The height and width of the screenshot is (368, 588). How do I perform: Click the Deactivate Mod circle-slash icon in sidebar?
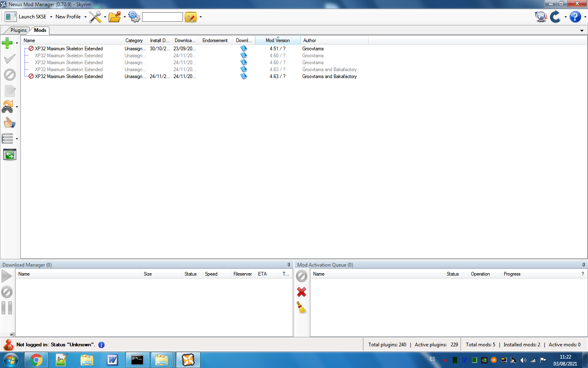pyautogui.click(x=9, y=75)
